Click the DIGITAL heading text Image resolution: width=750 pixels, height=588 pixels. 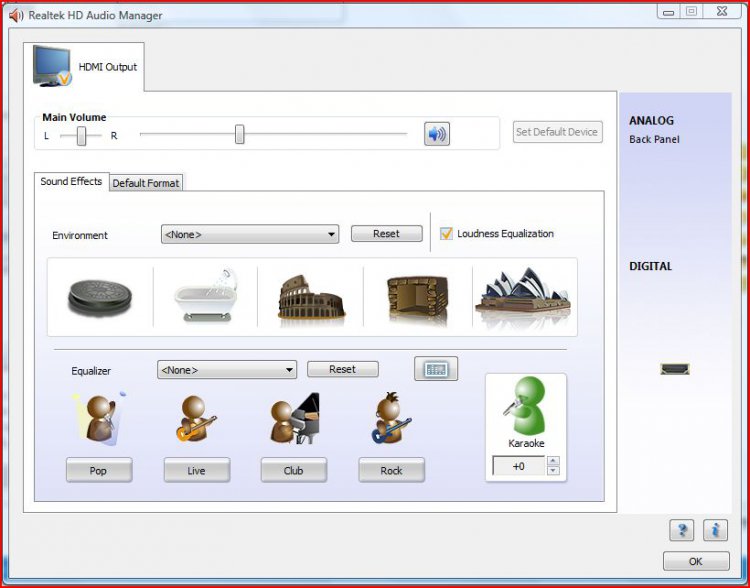pos(650,266)
